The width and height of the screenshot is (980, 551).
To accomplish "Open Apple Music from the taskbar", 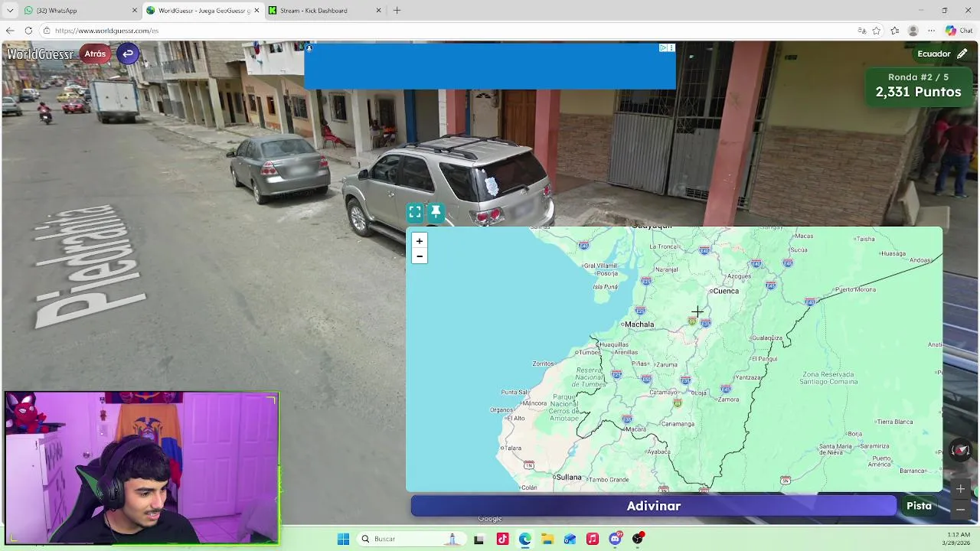I will tap(593, 539).
